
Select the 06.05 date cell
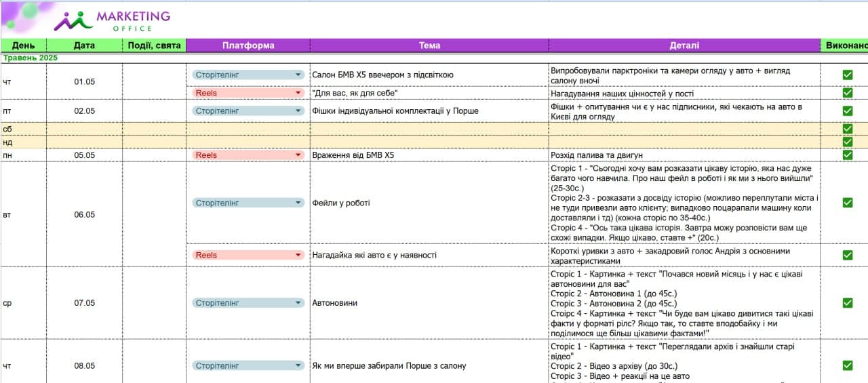click(85, 215)
